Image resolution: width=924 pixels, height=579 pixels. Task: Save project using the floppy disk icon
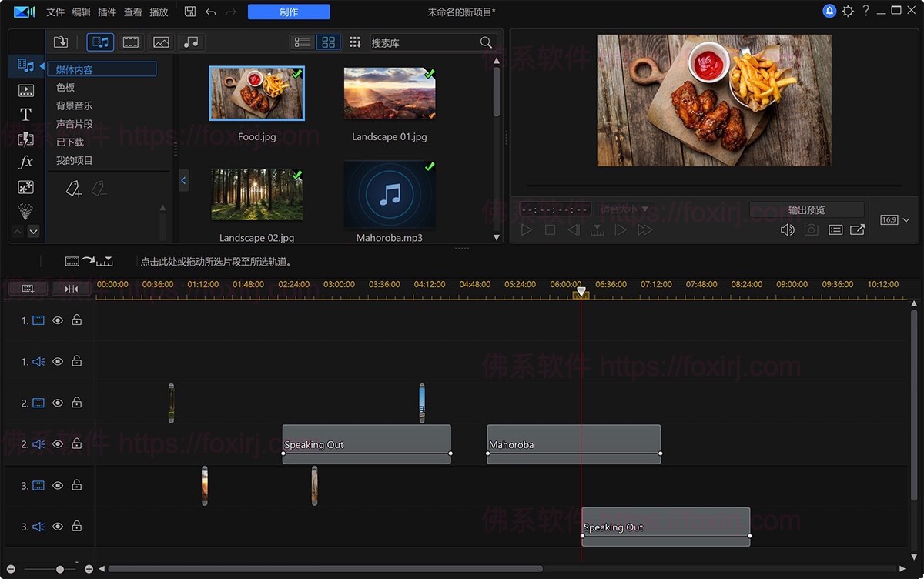point(190,12)
